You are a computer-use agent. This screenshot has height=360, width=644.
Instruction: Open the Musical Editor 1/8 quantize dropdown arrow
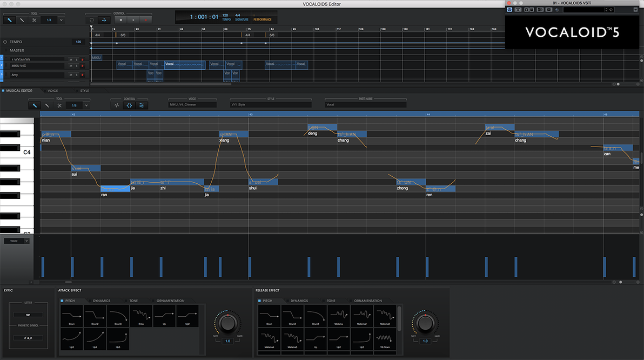click(x=86, y=105)
